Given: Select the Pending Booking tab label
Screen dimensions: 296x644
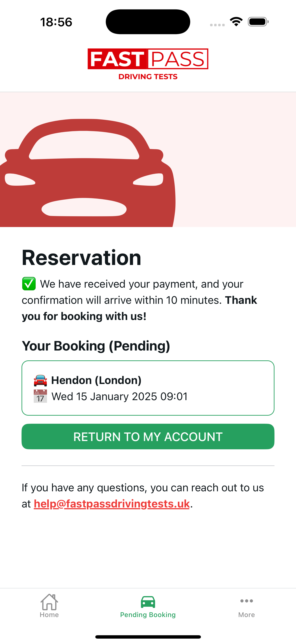Looking at the screenshot, I should (148, 615).
